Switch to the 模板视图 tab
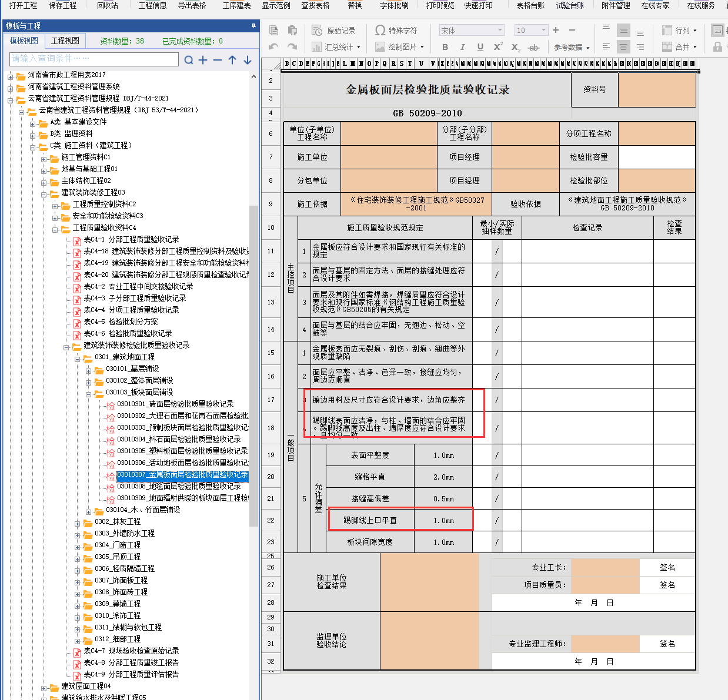This screenshot has width=728, height=700. (24, 41)
